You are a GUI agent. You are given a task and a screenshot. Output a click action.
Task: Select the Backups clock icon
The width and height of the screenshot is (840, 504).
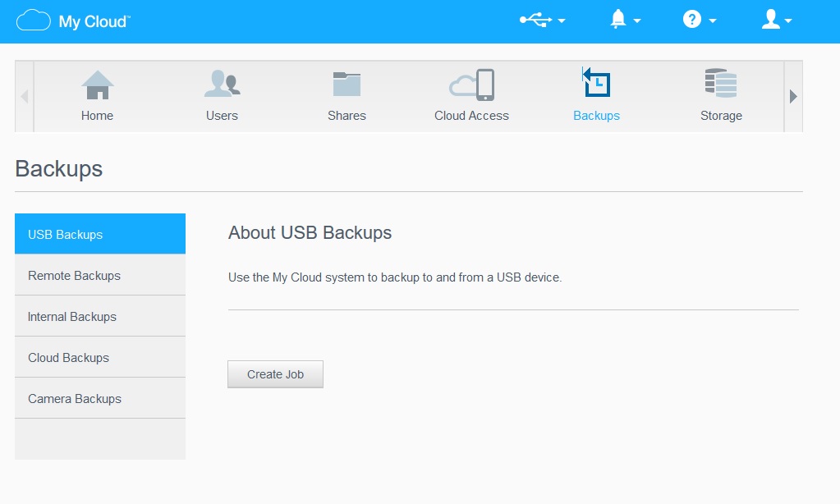coord(596,82)
